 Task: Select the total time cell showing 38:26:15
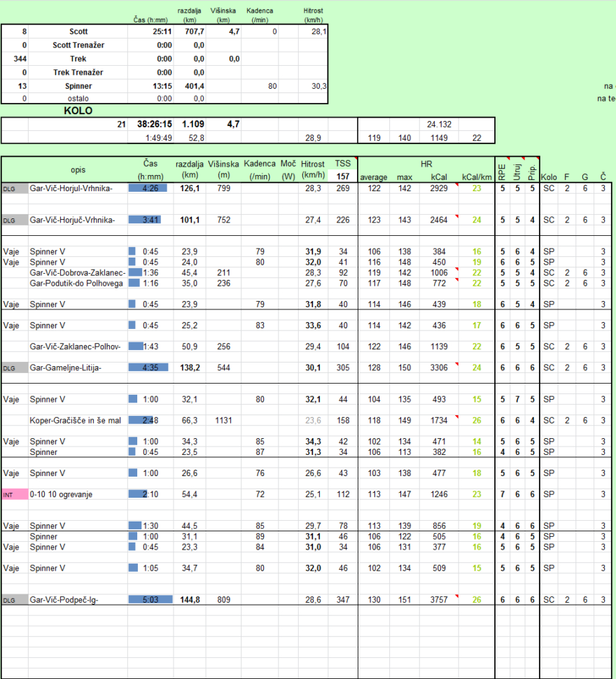[153, 124]
